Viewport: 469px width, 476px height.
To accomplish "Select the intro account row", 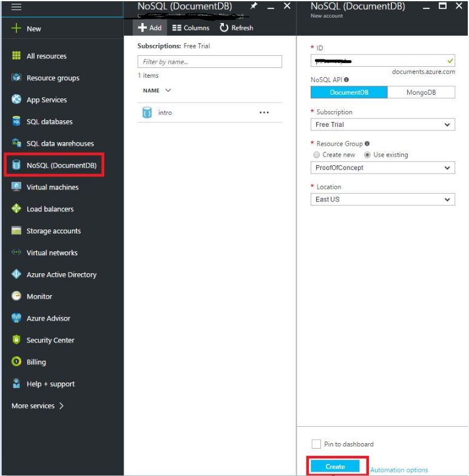I will 210,113.
